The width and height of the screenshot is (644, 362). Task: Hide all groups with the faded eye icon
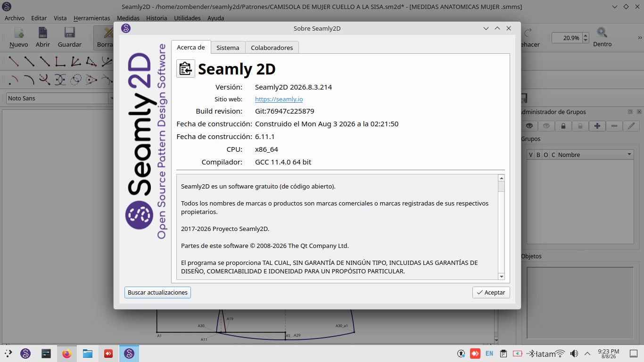(546, 126)
